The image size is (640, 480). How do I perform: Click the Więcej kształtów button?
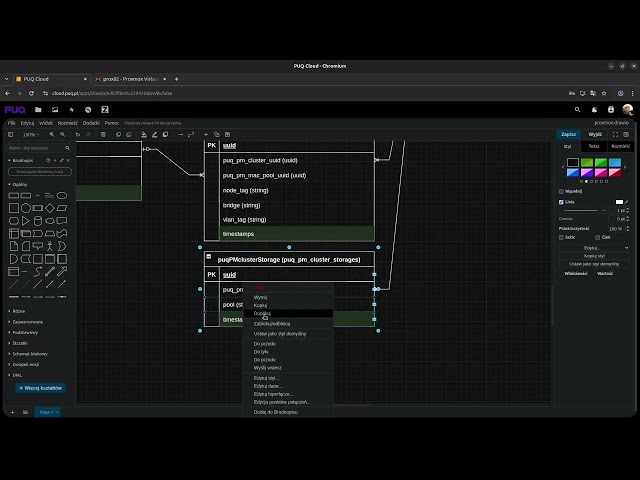click(x=40, y=388)
